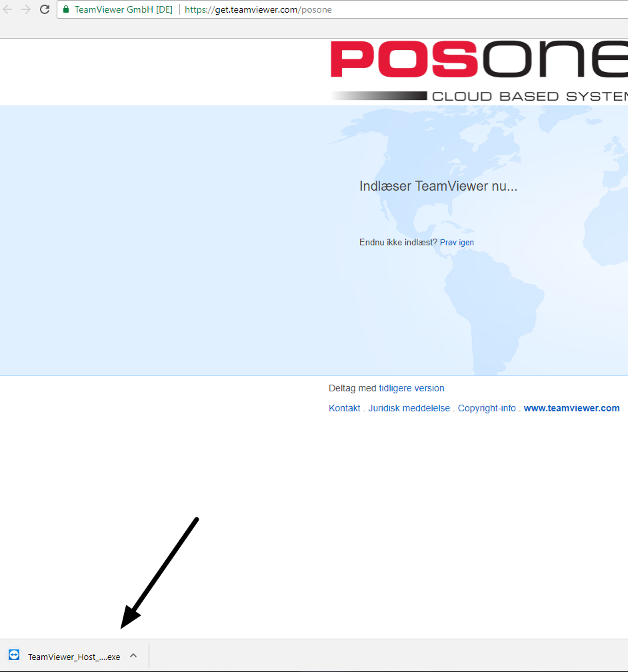Open the tidligere version link

point(411,388)
